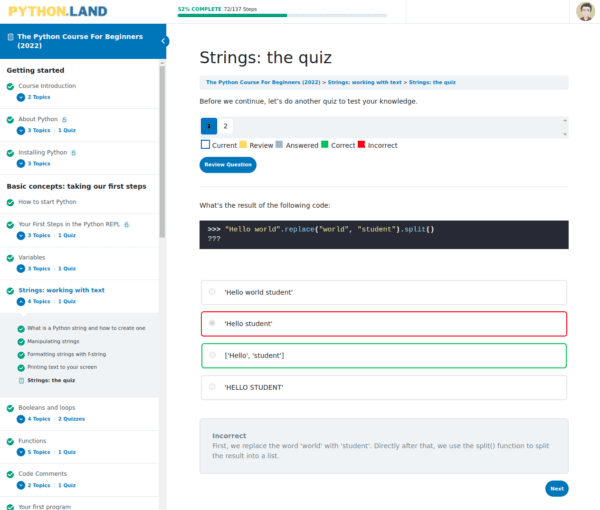Viewport: 600px width, 510px height.
Task: Expand Booleans and loops topics
Action: click(x=21, y=419)
